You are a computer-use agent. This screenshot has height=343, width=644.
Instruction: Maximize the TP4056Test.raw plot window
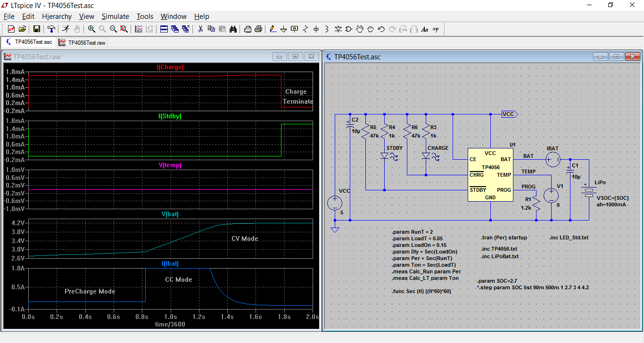pyautogui.click(x=296, y=57)
